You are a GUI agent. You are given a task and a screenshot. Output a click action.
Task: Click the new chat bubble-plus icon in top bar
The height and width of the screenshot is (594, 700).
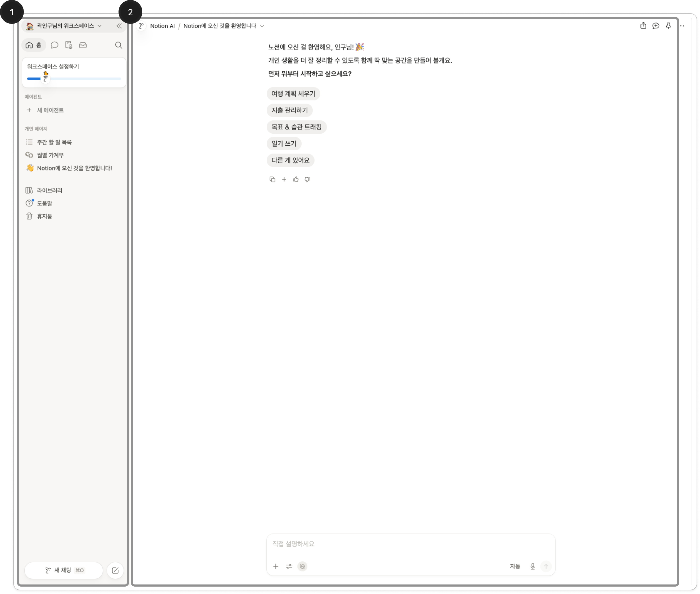click(656, 26)
